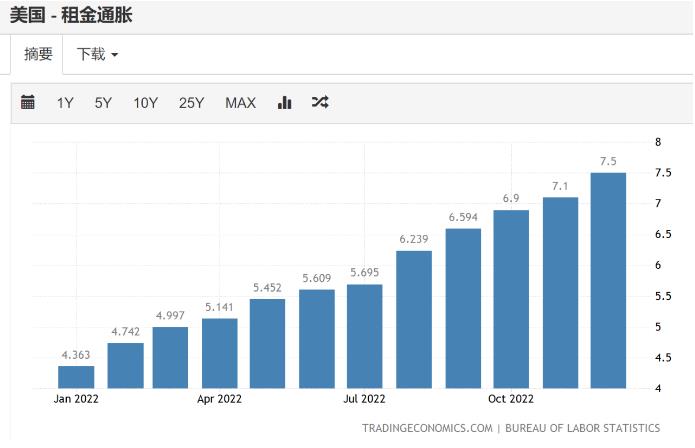Open the 摘要 tab

(38, 54)
